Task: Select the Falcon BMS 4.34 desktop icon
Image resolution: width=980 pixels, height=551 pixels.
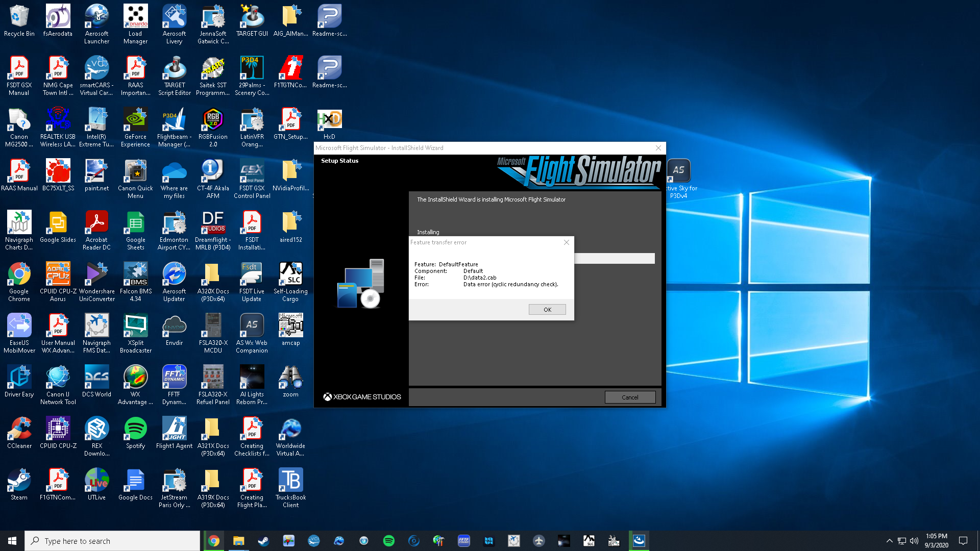Action: 136,282
